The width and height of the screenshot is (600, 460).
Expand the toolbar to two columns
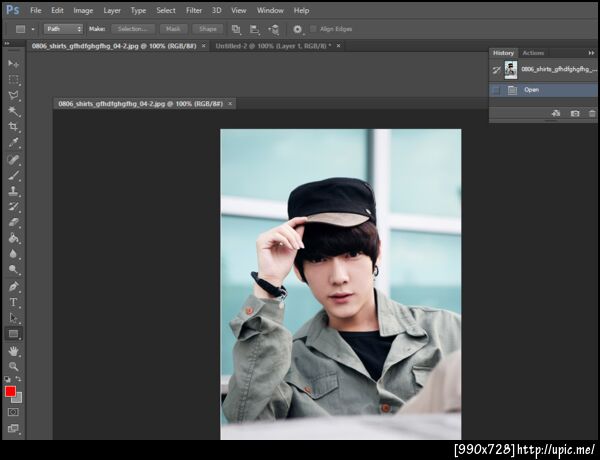7,43
